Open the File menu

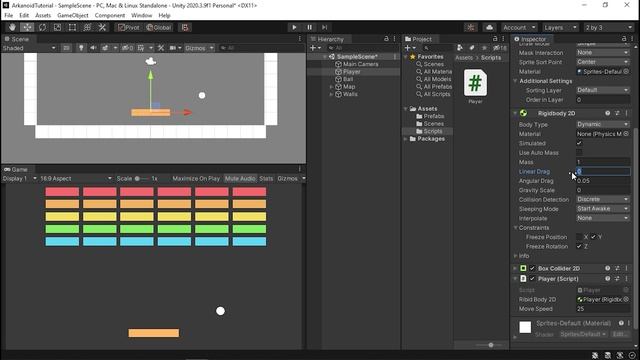tap(9, 16)
